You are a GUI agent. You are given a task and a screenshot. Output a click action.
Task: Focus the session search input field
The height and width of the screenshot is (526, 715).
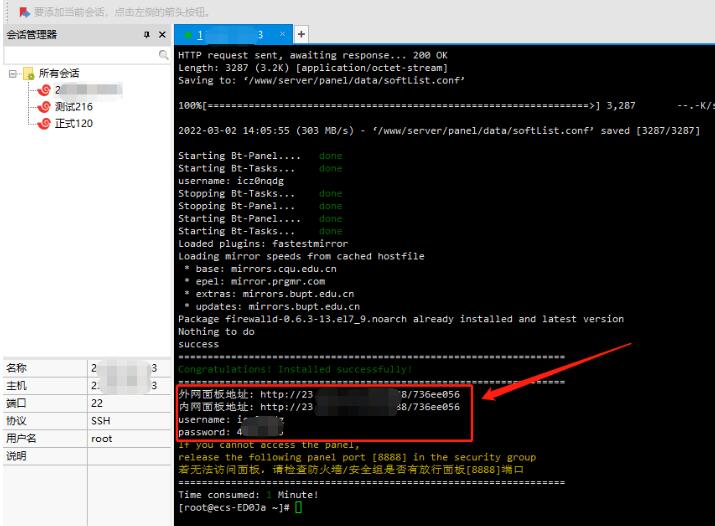pos(80,55)
